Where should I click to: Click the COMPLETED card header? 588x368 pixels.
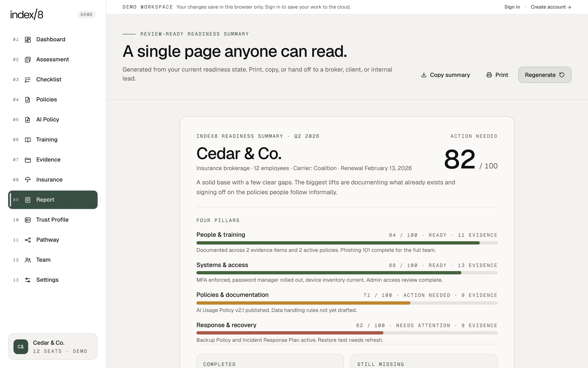click(x=219, y=364)
